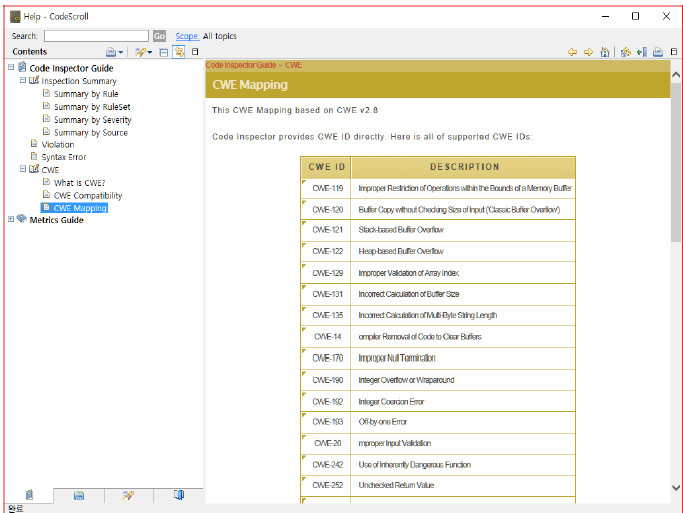Click the DESCRIPTION column header
This screenshot has width=683, height=513.
tap(463, 167)
